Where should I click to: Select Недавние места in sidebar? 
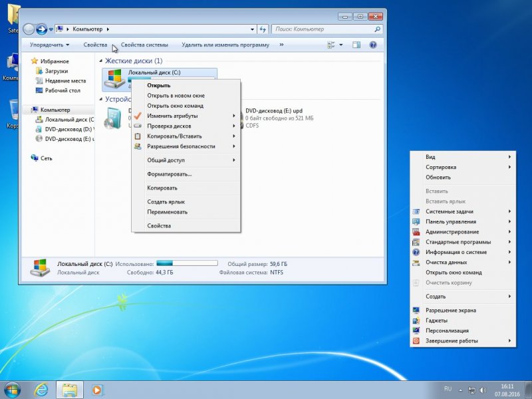[65, 80]
